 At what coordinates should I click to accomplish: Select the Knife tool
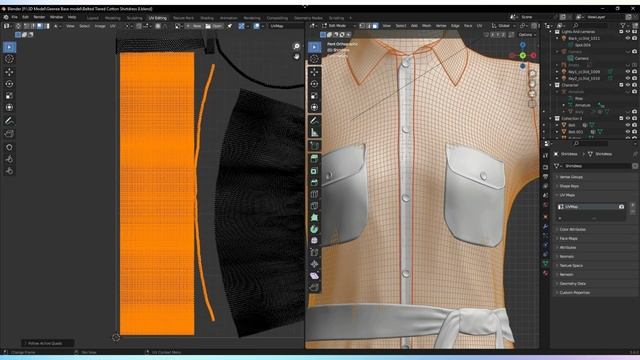coord(314,206)
